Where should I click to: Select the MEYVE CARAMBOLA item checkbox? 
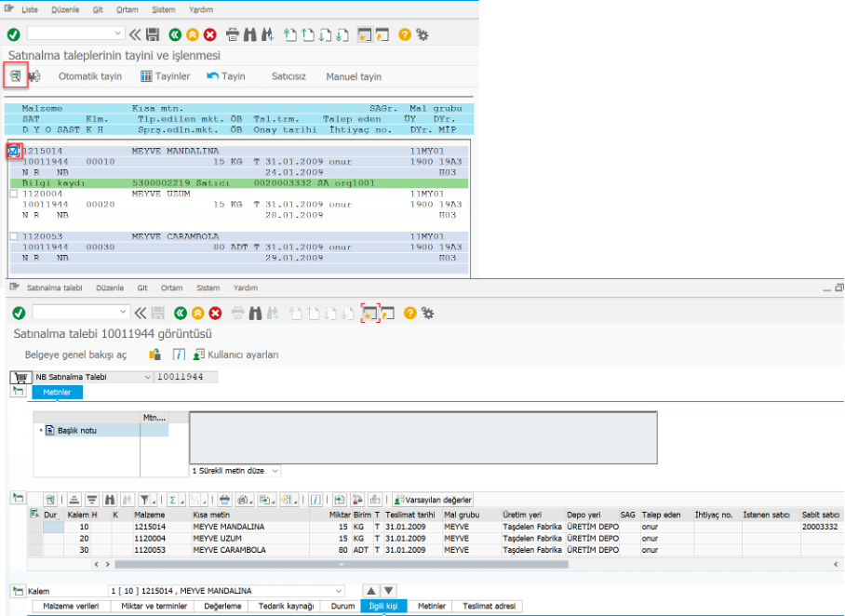[13, 236]
